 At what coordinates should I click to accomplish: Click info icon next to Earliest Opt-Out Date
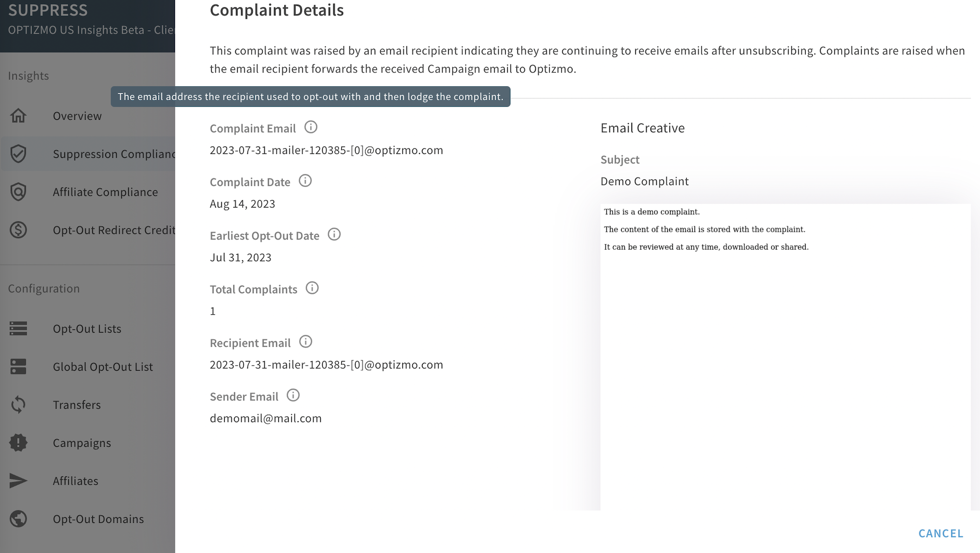click(334, 235)
